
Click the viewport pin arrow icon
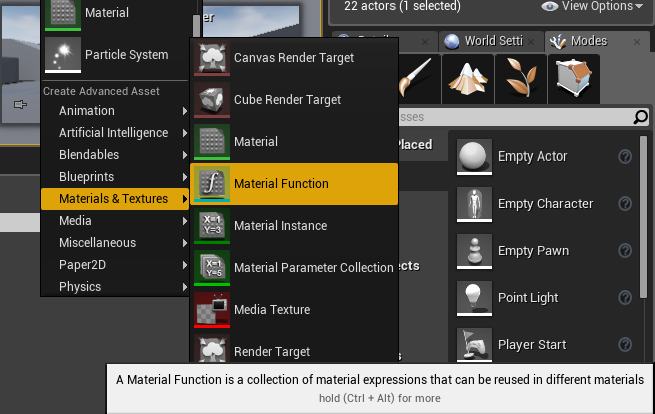pyautogui.click(x=20, y=104)
